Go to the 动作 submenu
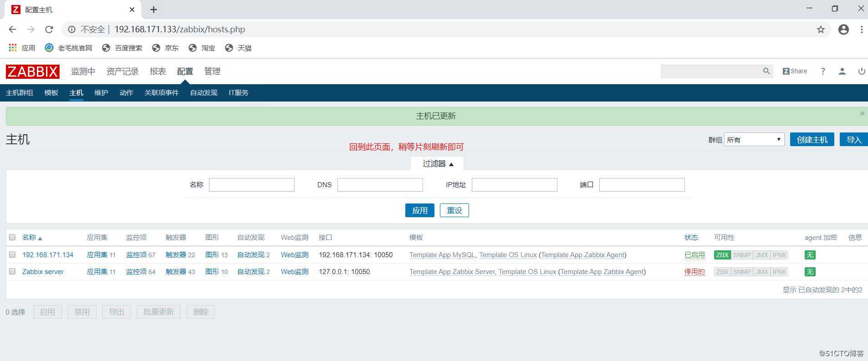This screenshot has height=361, width=868. [126, 92]
